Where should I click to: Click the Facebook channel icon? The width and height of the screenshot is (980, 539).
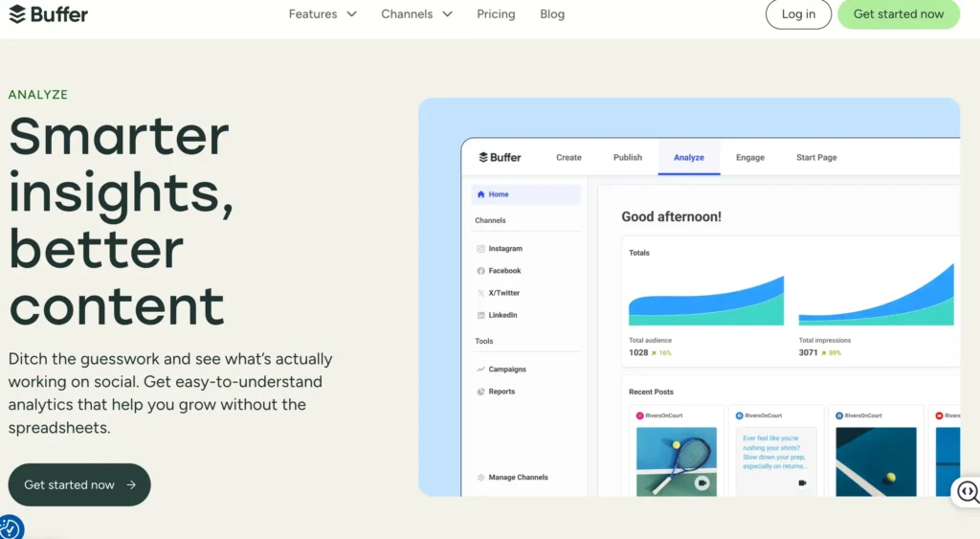[480, 271]
